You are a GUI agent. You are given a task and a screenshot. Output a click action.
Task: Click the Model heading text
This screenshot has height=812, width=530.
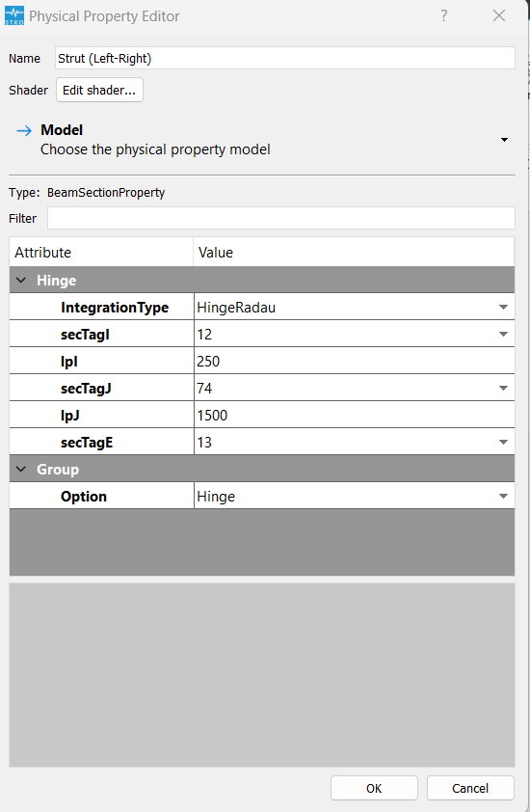[62, 130]
